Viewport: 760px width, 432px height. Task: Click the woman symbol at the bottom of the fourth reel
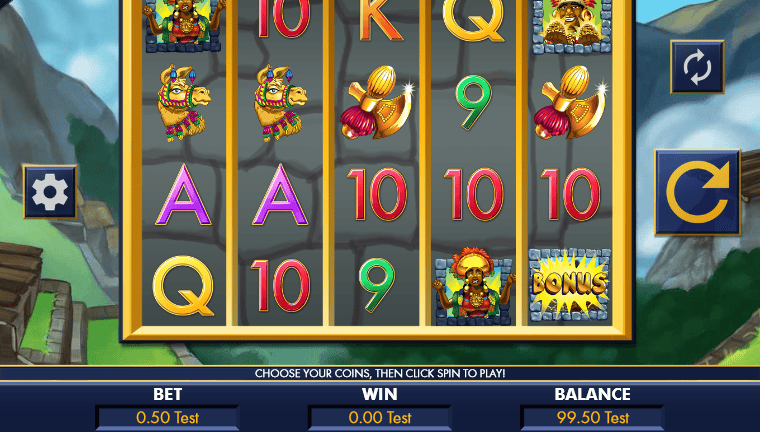[474, 286]
